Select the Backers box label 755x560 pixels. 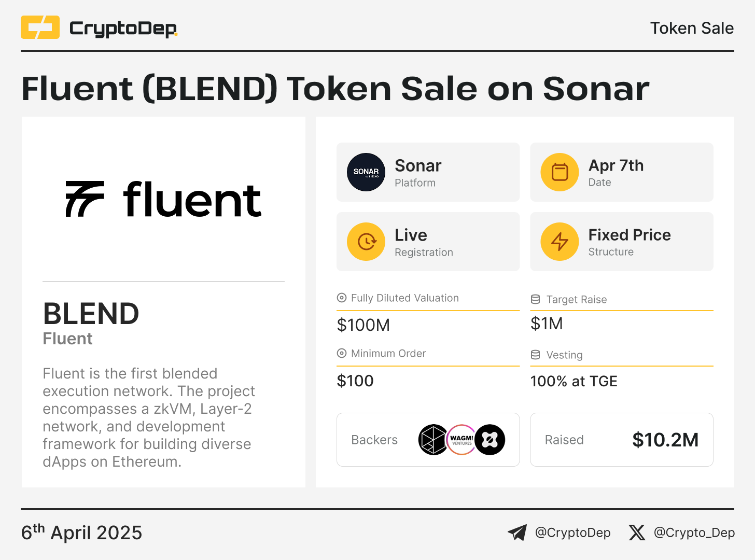374,440
